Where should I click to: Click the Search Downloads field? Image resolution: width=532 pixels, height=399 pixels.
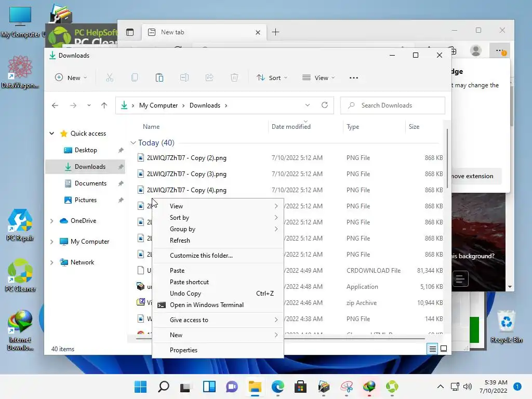coord(393,105)
